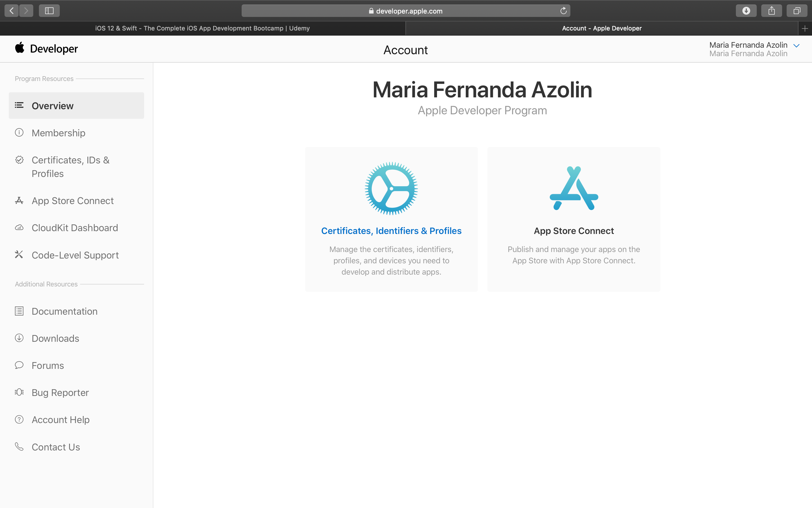Click 'Publish and manage your apps' description
The height and width of the screenshot is (508, 812).
click(x=574, y=255)
